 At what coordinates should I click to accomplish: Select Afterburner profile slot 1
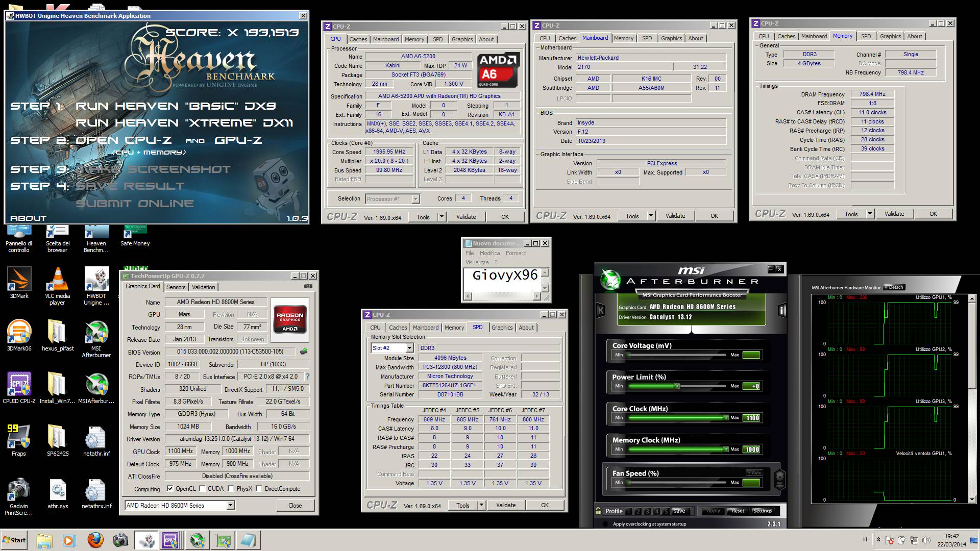[629, 511]
